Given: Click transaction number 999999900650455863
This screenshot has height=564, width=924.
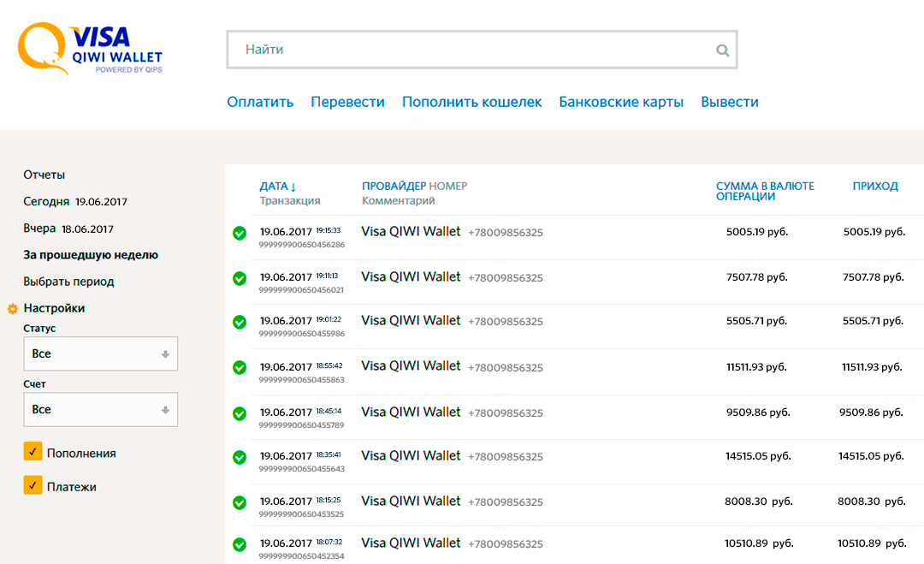Looking at the screenshot, I should coord(302,380).
